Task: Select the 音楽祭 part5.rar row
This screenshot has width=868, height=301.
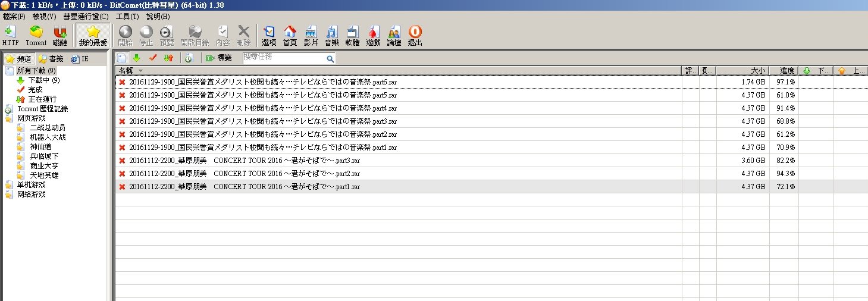Action: pyautogui.click(x=491, y=95)
